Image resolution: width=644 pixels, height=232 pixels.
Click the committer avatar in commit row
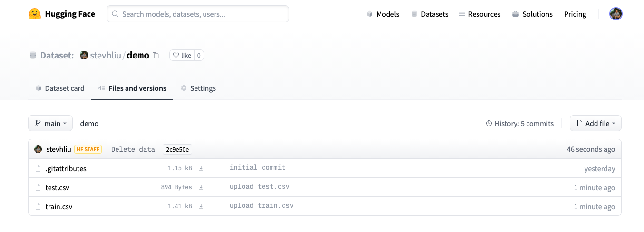point(39,149)
